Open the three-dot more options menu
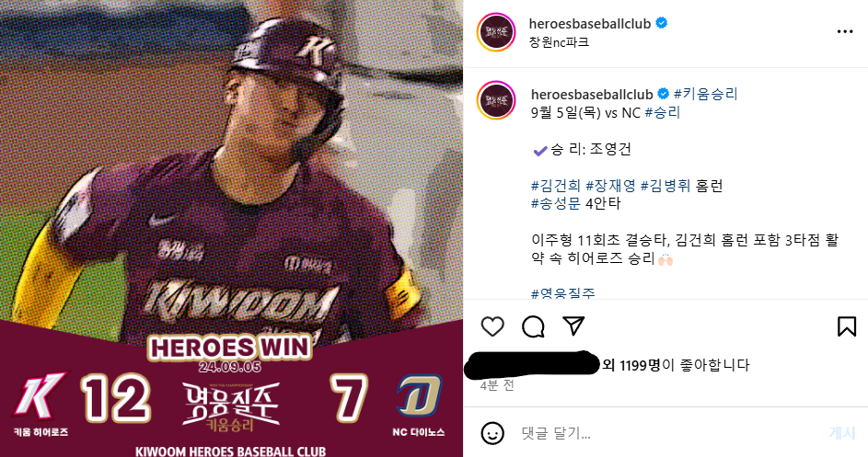 pos(845,31)
